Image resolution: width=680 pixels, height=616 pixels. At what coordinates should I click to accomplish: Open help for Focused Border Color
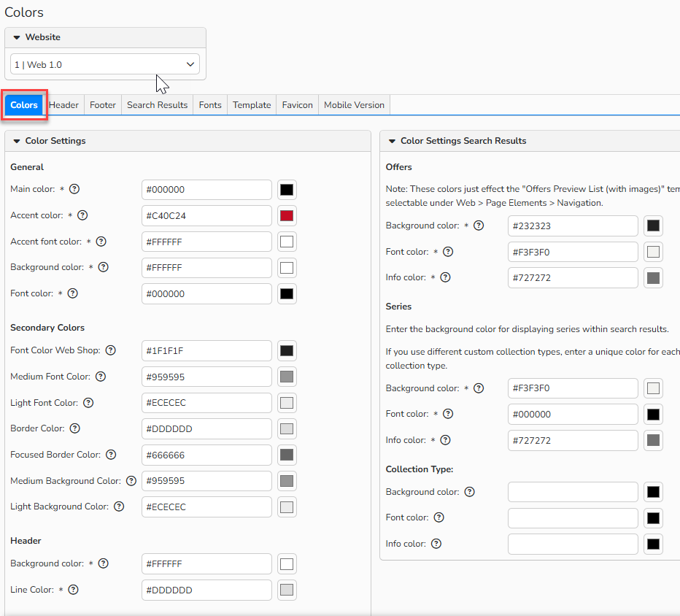(111, 455)
